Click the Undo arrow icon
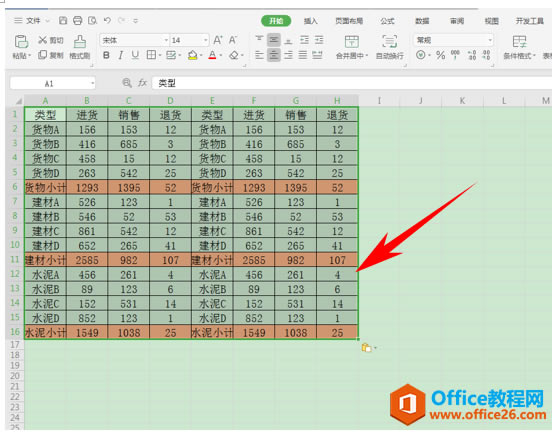This screenshot has width=553, height=432. click(x=107, y=20)
